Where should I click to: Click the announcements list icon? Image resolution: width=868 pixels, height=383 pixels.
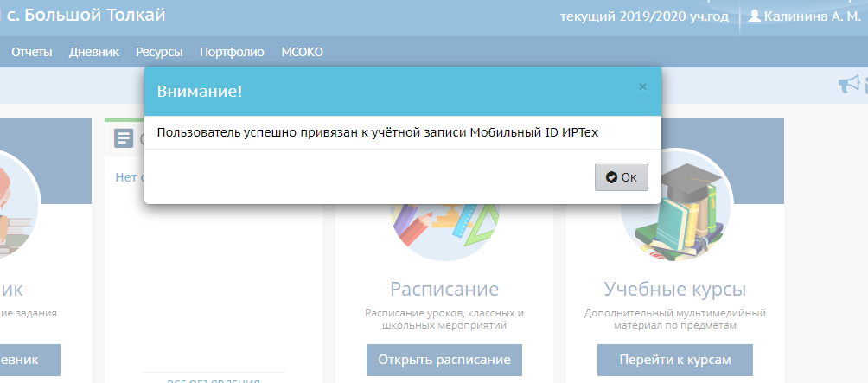[x=124, y=137]
